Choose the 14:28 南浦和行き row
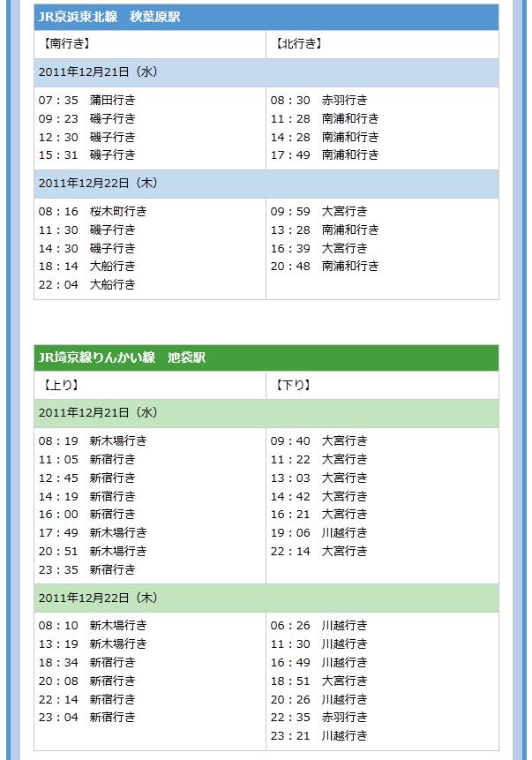 [325, 137]
